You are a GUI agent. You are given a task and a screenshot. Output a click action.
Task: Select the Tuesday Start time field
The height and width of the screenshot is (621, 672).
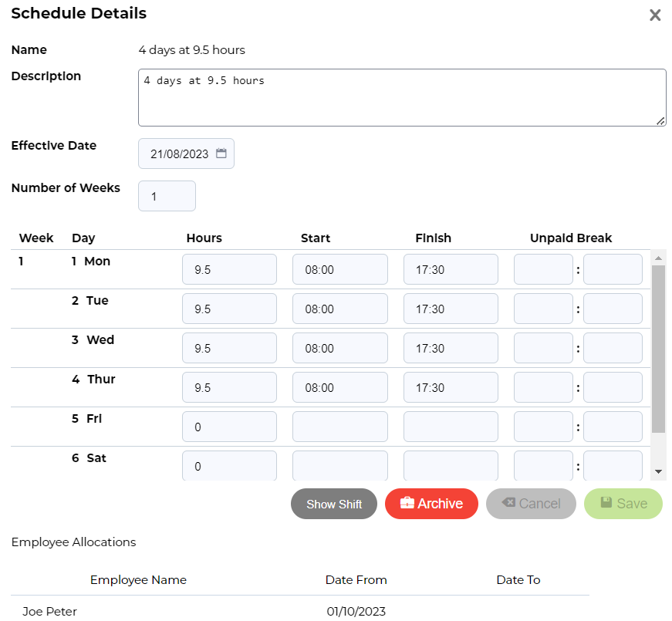point(339,309)
